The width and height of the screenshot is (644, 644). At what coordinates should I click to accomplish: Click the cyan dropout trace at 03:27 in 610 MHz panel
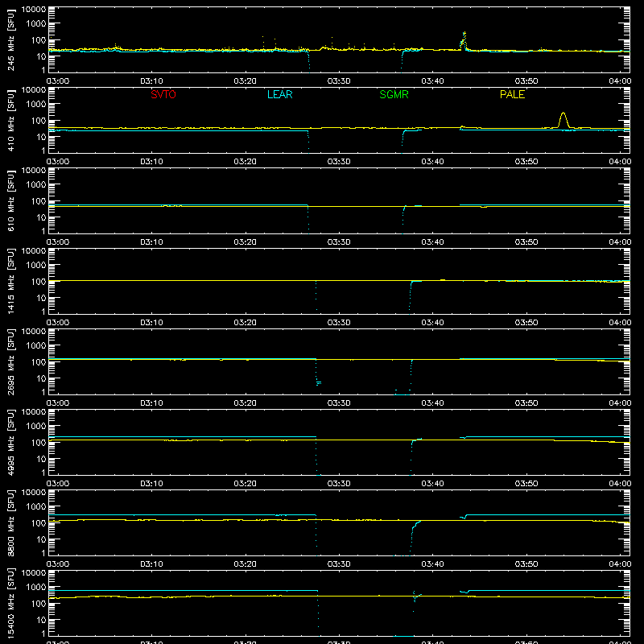[308, 219]
